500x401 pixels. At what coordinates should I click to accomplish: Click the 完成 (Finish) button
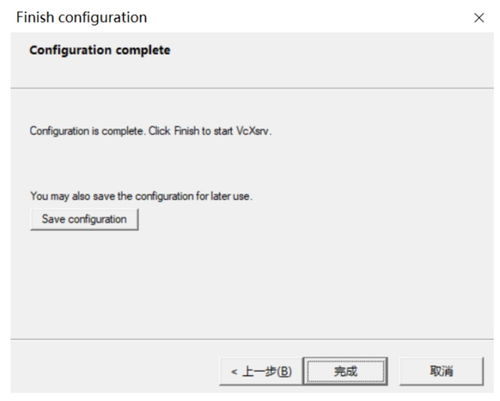345,371
